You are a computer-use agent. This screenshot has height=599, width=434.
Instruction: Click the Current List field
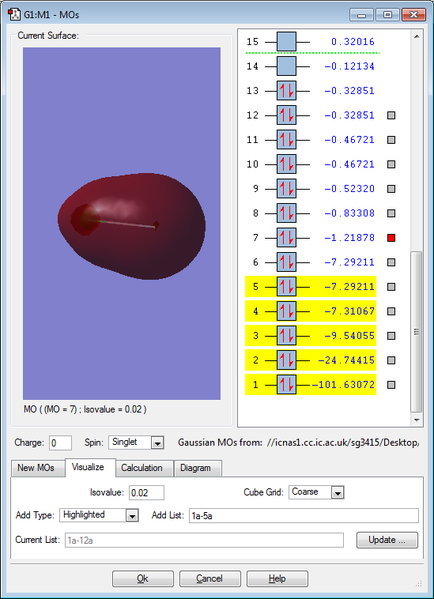[x=204, y=540]
